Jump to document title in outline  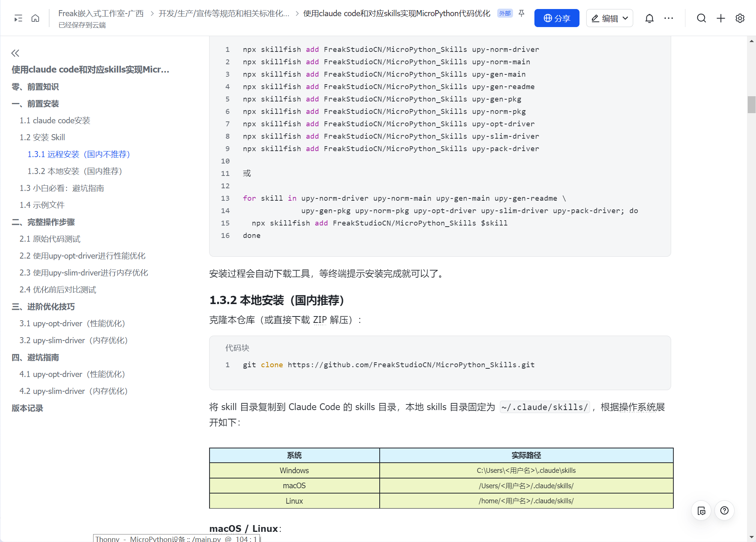coord(91,70)
